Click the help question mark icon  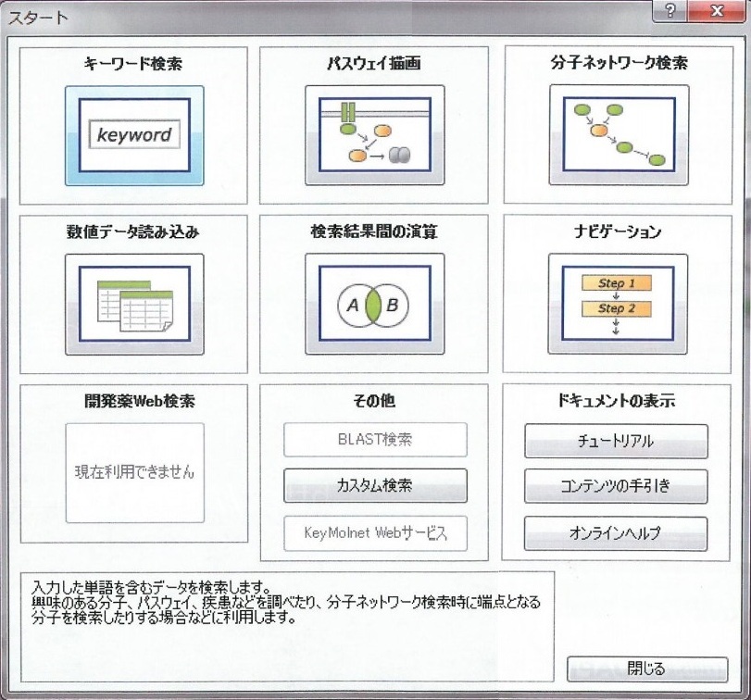coord(669,12)
